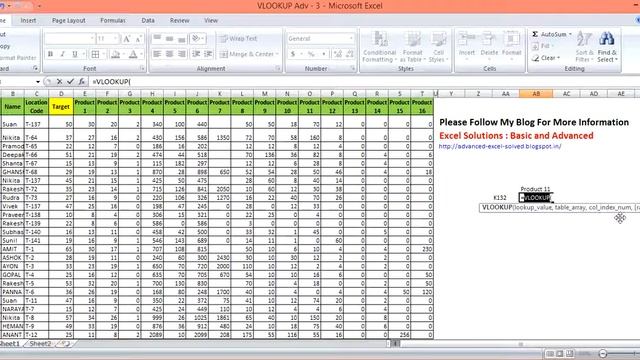Open Conditional Formatting menu
The image size is (640, 360).
(380, 47)
